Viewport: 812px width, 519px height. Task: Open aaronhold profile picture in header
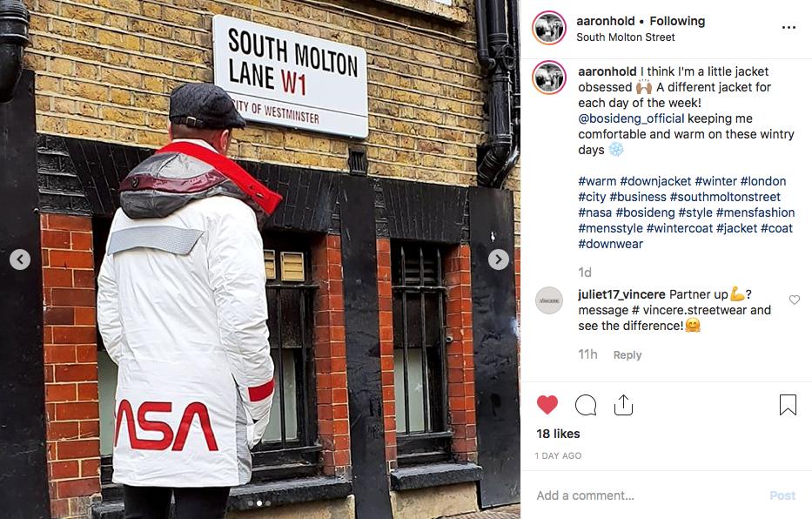(549, 28)
